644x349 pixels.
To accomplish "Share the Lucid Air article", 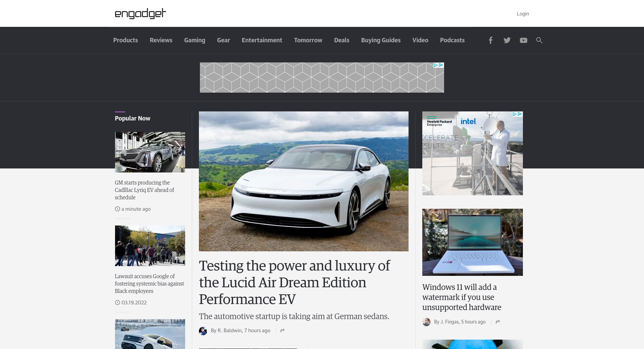I will click(x=282, y=331).
